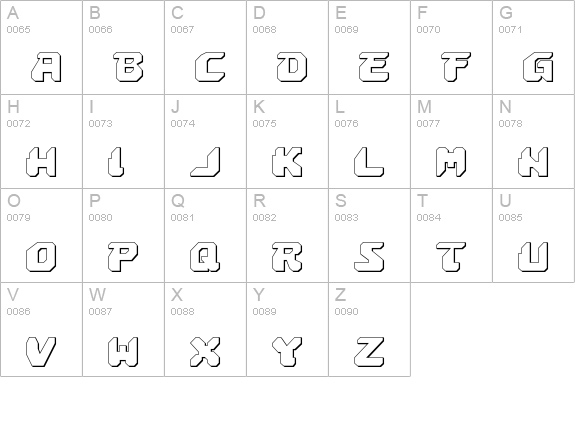Click the glyph W cell 0087
The height and width of the screenshot is (421, 575).
pyautogui.click(x=123, y=329)
